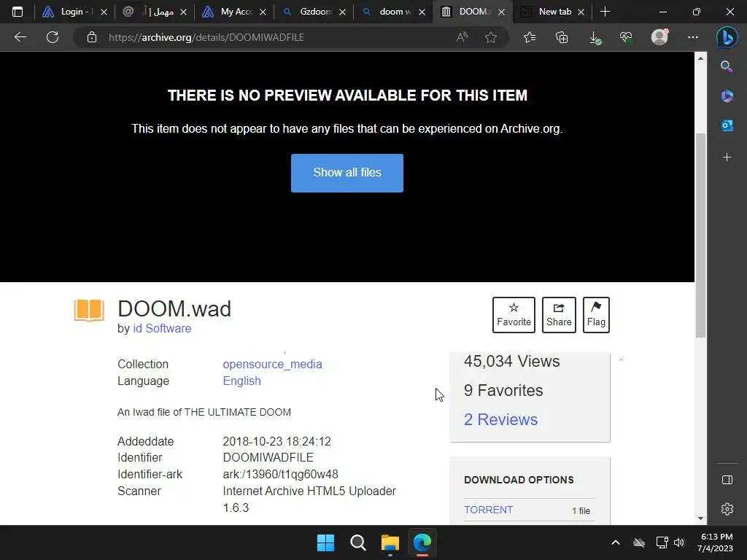Open the clock and date panel
Viewport: 747px width, 560px height.
coord(716,542)
